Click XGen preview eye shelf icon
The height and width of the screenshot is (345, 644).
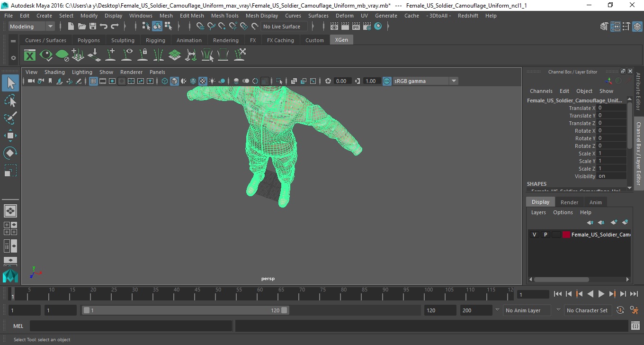click(46, 55)
